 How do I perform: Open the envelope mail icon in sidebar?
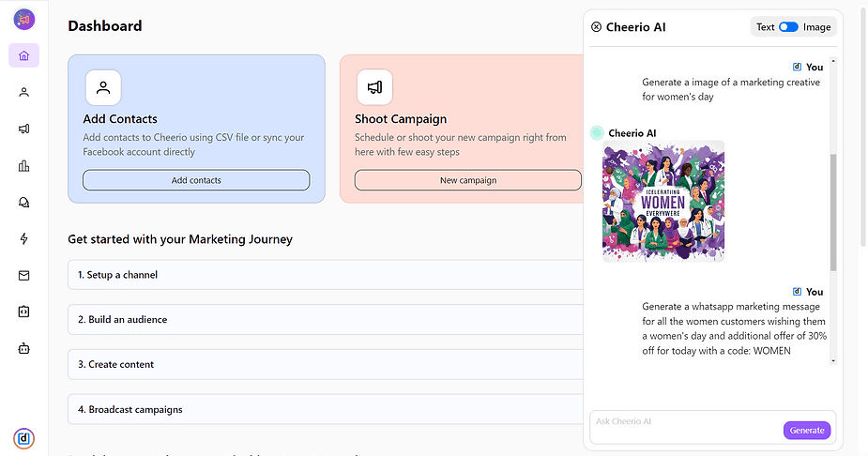coord(23,276)
